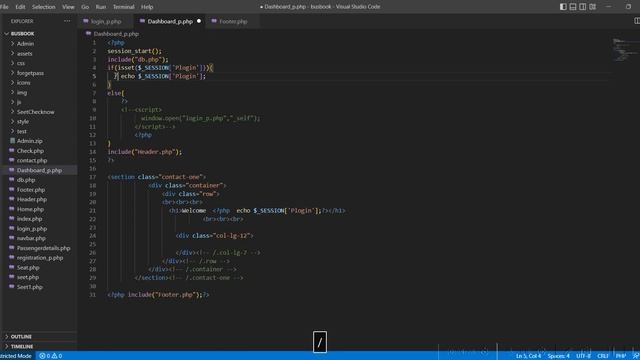Switch to Footer.php tab

pos(233,21)
